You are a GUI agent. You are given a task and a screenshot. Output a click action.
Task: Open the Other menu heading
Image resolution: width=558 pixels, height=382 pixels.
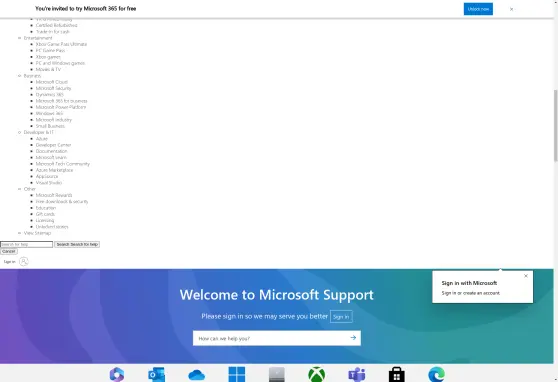pos(30,189)
